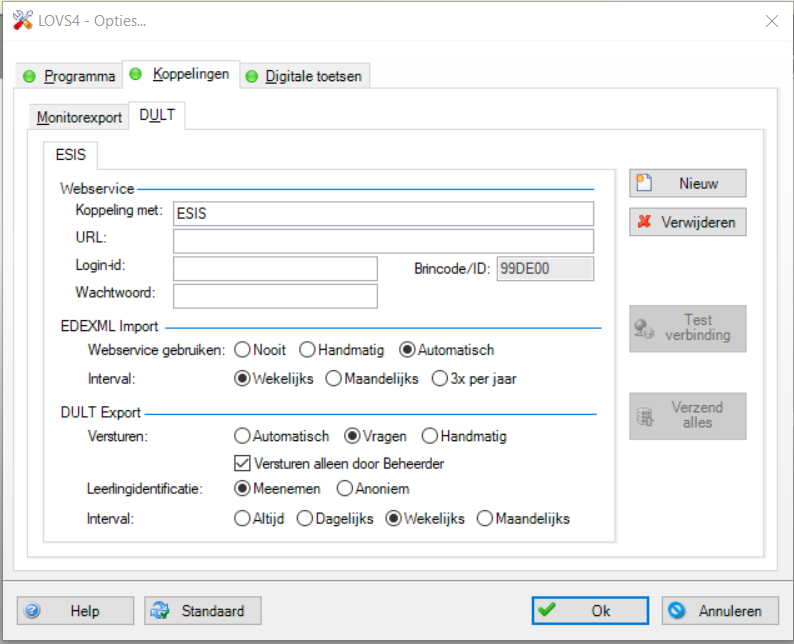Select Meenemen for Leerlingidentificatie
This screenshot has height=644, width=794.
pos(243,489)
